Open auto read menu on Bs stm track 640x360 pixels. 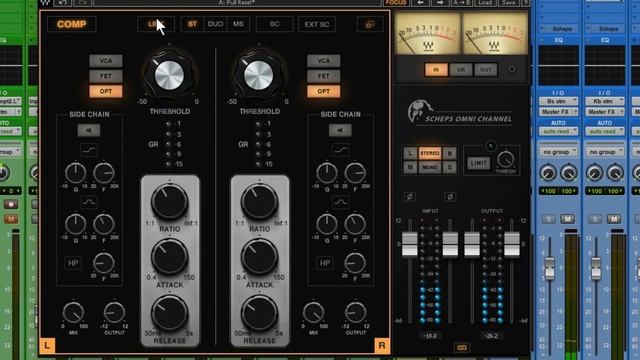(x=558, y=131)
